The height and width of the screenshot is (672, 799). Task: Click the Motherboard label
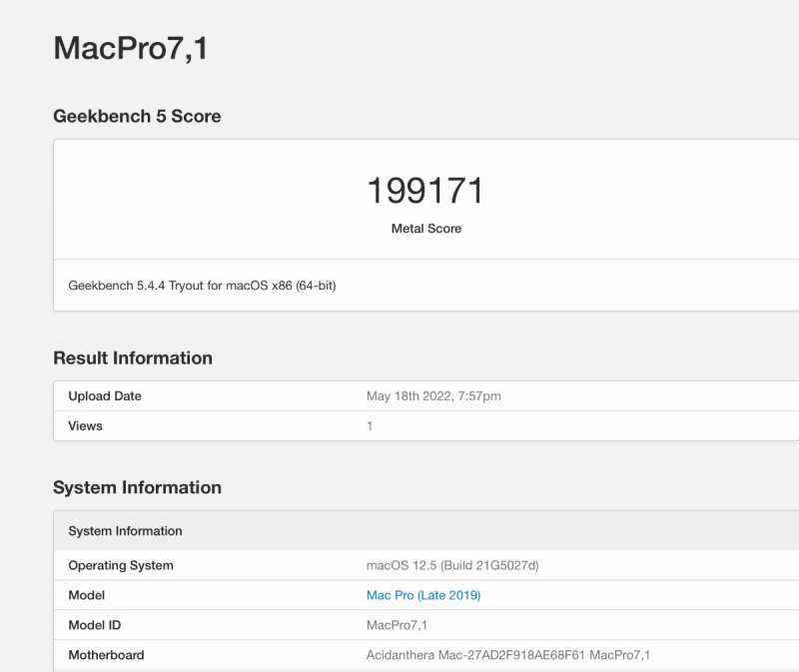tap(106, 655)
